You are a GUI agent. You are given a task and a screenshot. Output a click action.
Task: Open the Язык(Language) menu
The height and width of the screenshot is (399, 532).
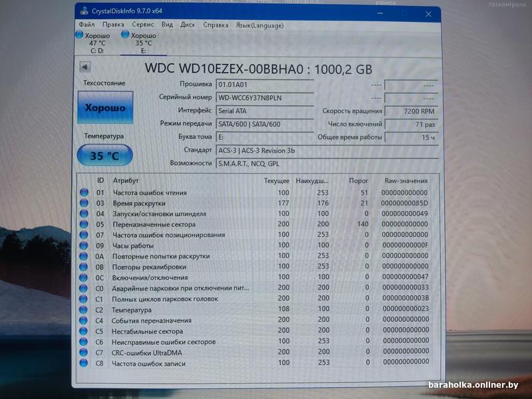coord(259,25)
